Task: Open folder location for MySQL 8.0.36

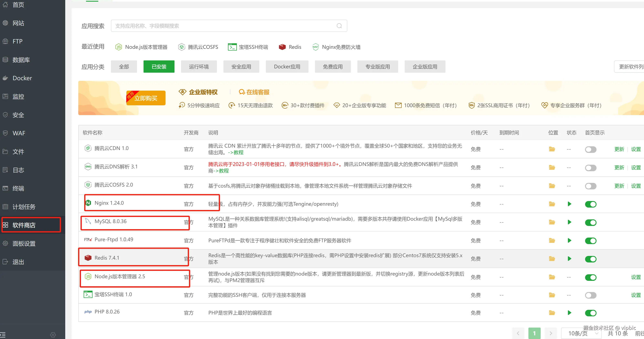Action: tap(552, 222)
